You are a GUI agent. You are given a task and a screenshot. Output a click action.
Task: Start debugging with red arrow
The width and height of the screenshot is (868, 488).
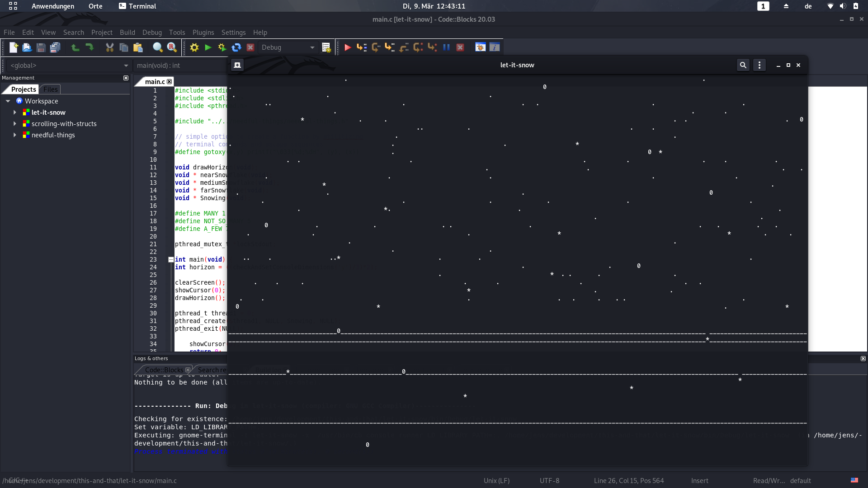pyautogui.click(x=348, y=47)
